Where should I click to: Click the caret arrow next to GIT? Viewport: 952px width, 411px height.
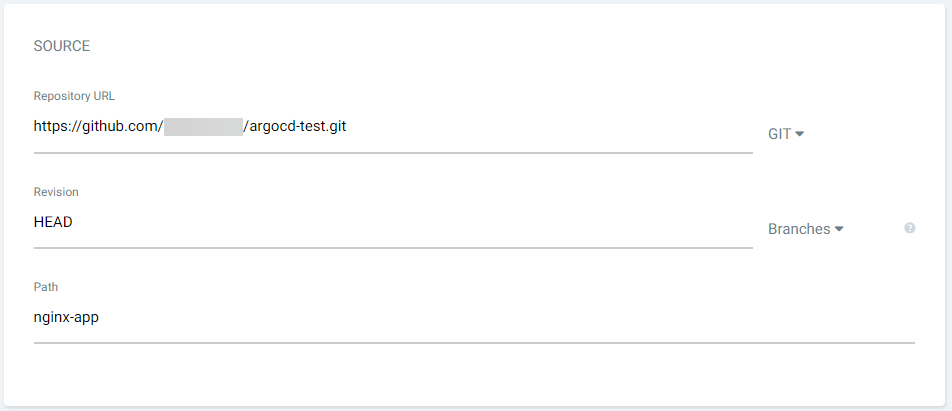[x=800, y=134]
